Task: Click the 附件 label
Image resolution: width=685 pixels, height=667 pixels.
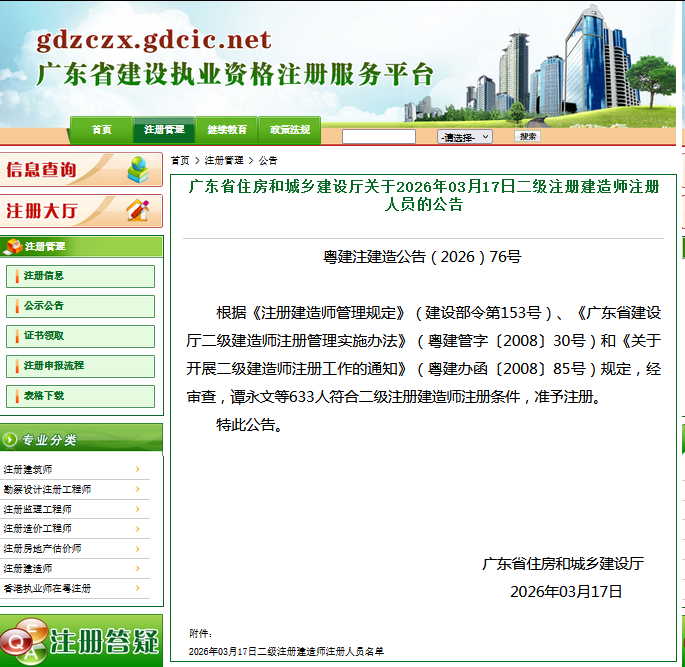Action: click(201, 633)
